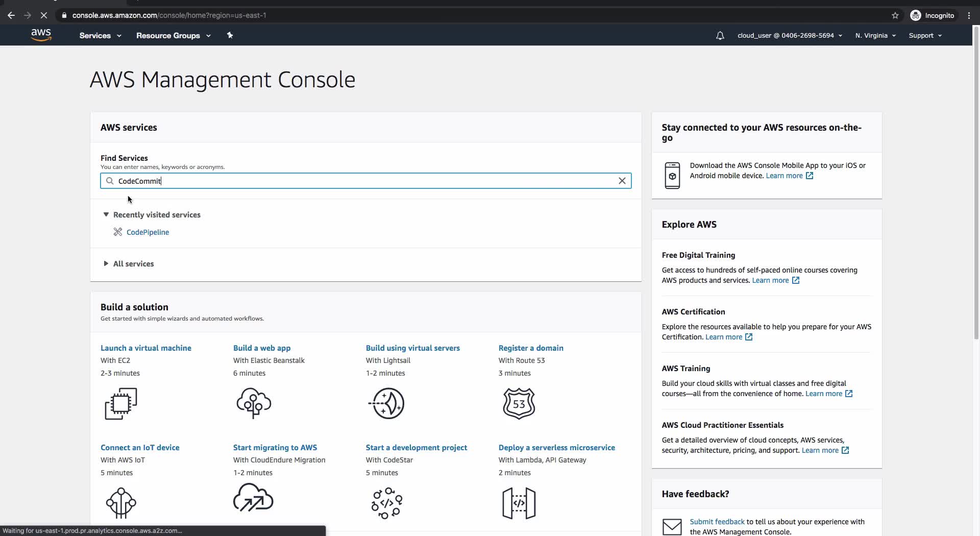Click the EC2 virtual machine chip icon

(121, 403)
